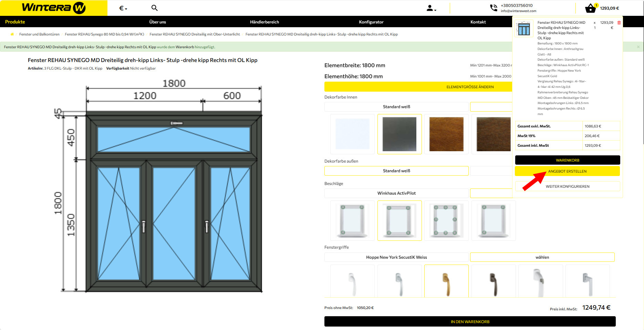Open the euro currency dropdown
Viewport: 644px width, 330px height.
point(123,8)
